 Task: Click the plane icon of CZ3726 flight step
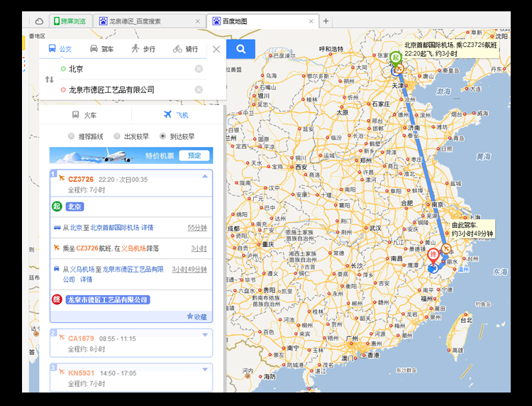tap(57, 248)
